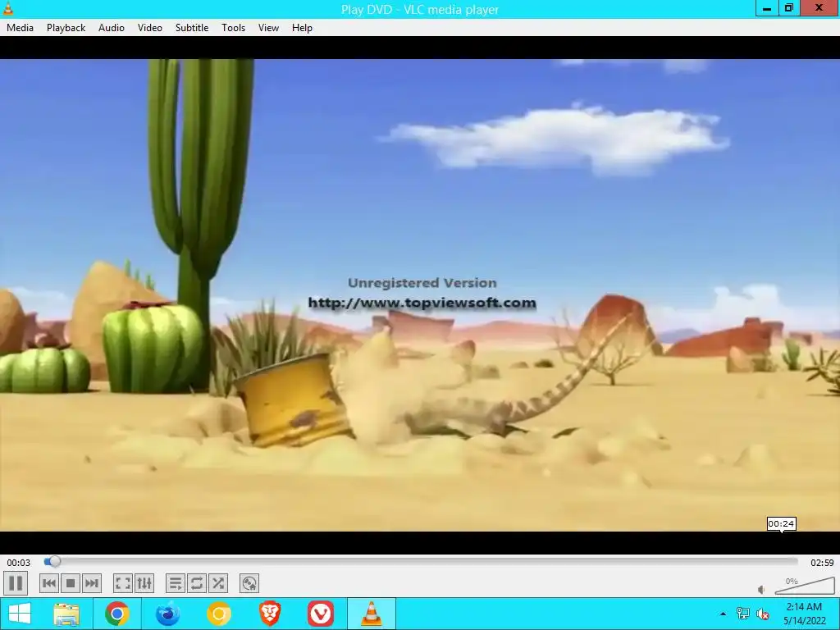Skip to next media in playlist
The image size is (840, 630).
[92, 583]
